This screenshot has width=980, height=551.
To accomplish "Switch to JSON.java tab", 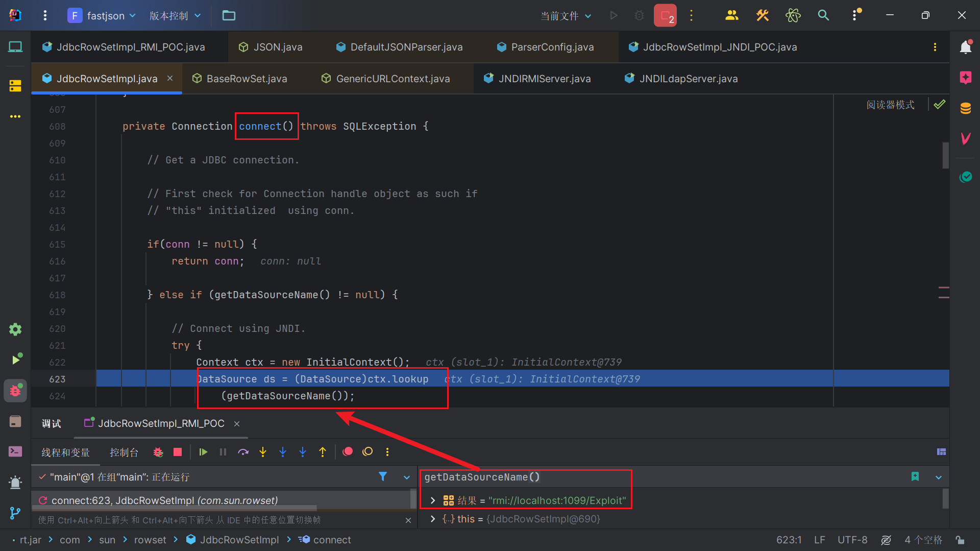I will (271, 47).
